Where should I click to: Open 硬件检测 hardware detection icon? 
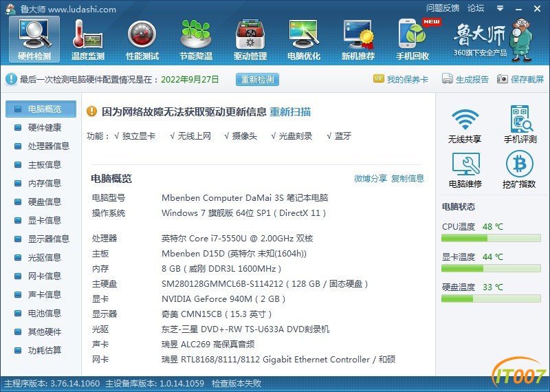[34, 39]
